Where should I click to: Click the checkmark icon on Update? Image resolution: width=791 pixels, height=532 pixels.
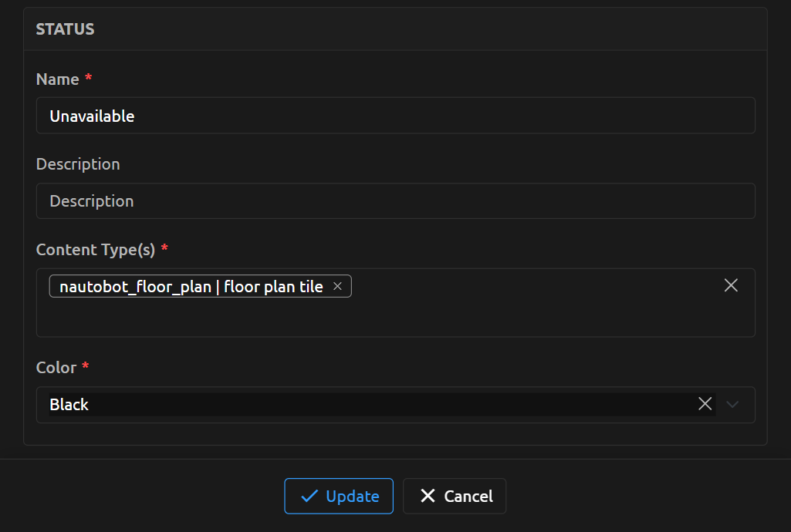click(309, 496)
